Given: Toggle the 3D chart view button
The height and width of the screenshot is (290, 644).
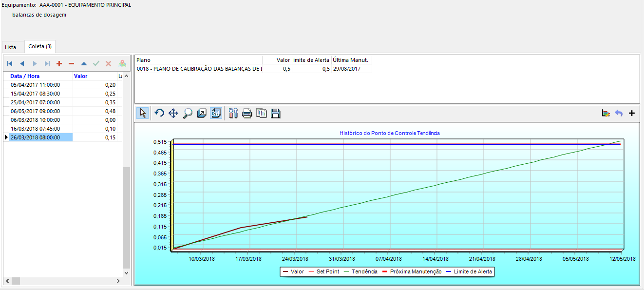Looking at the screenshot, I should 216,114.
